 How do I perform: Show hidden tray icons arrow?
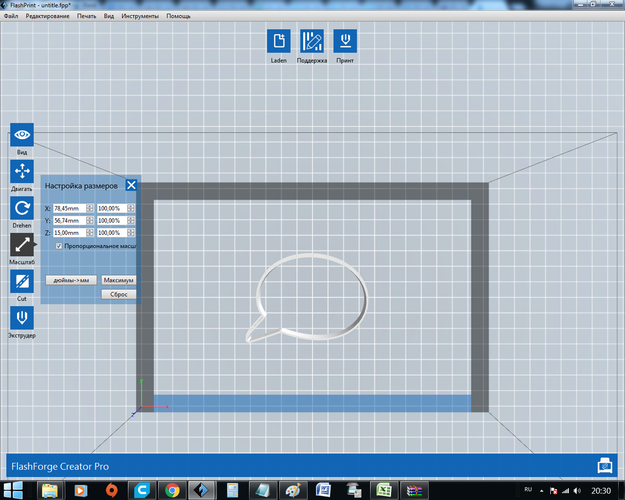point(542,491)
